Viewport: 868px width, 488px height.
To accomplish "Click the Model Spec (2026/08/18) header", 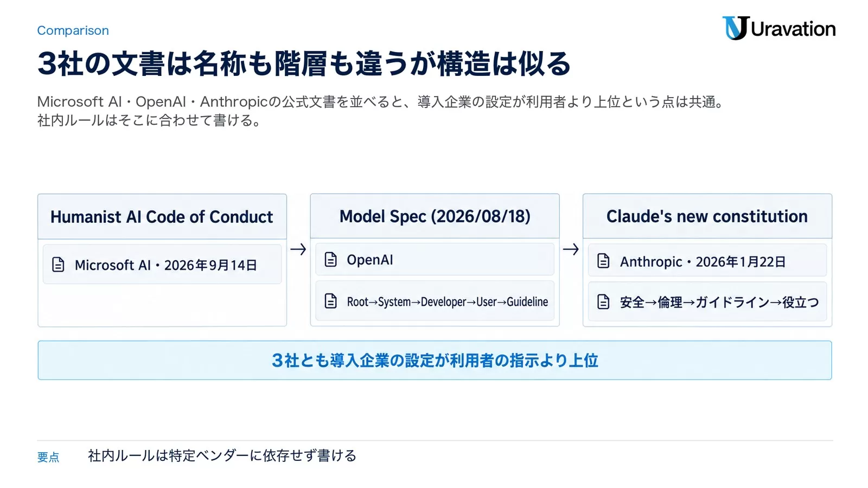I will click(x=435, y=216).
